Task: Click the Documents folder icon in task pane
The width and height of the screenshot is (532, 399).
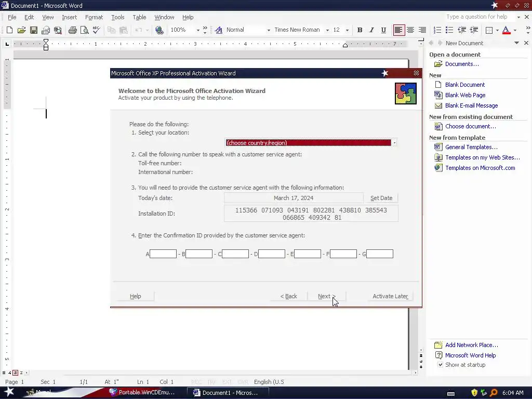Action: tap(438, 64)
